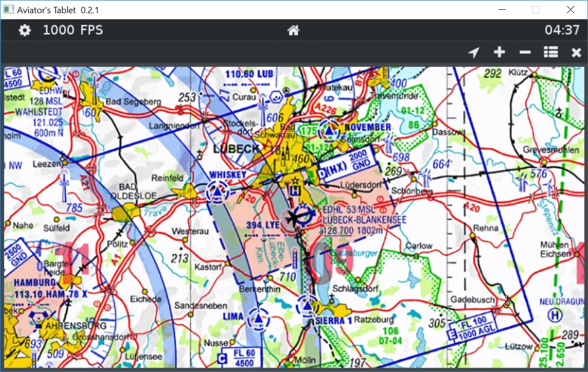Maximize the Aviator's Tablet window
Screen dimensions: 588x372
click(536, 9)
